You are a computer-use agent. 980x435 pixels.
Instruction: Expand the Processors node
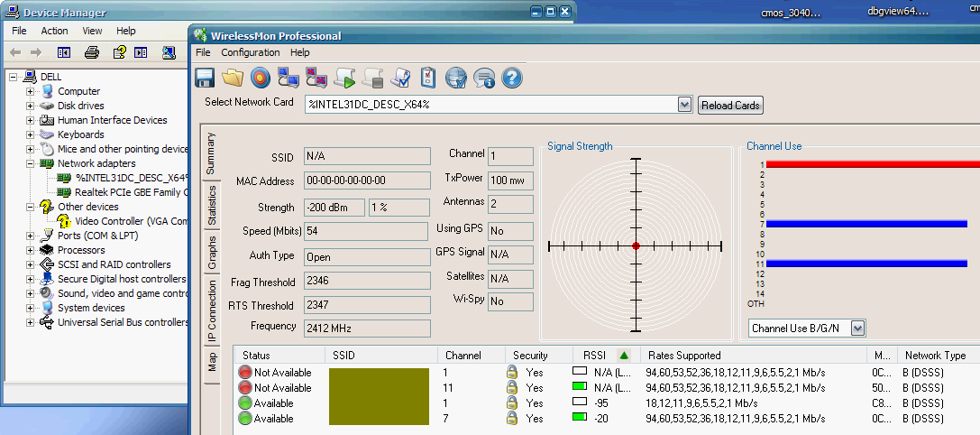click(30, 250)
